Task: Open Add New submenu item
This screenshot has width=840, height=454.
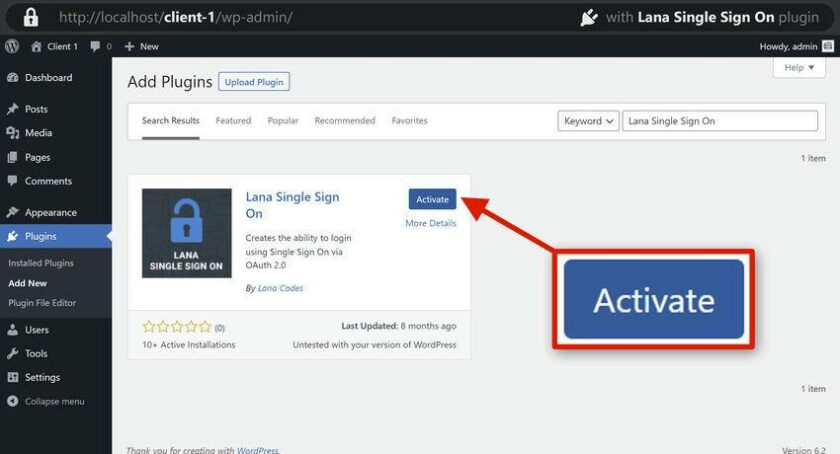Action: (27, 283)
